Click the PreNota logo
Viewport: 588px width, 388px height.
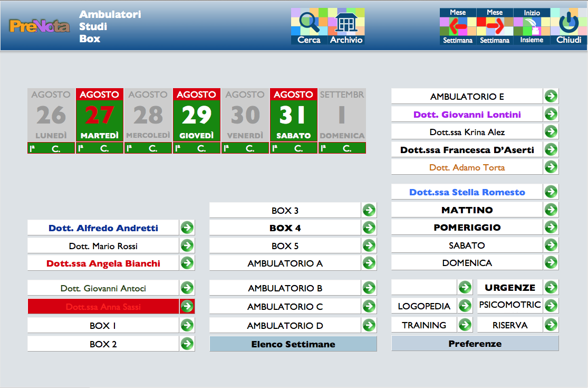40,26
